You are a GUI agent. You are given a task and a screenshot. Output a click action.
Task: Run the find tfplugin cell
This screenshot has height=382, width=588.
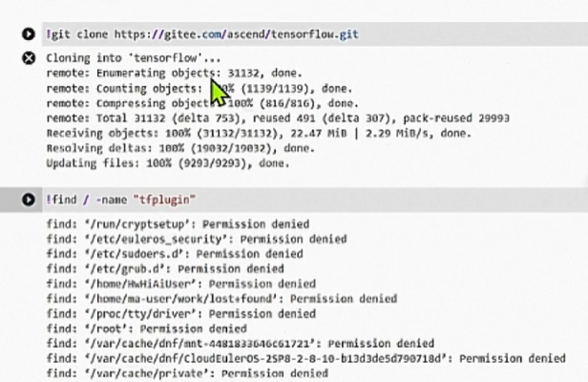(29, 201)
